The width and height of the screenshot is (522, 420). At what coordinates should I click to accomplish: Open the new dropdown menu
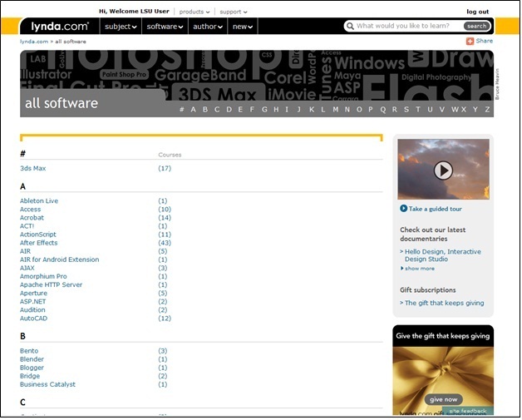pos(243,27)
